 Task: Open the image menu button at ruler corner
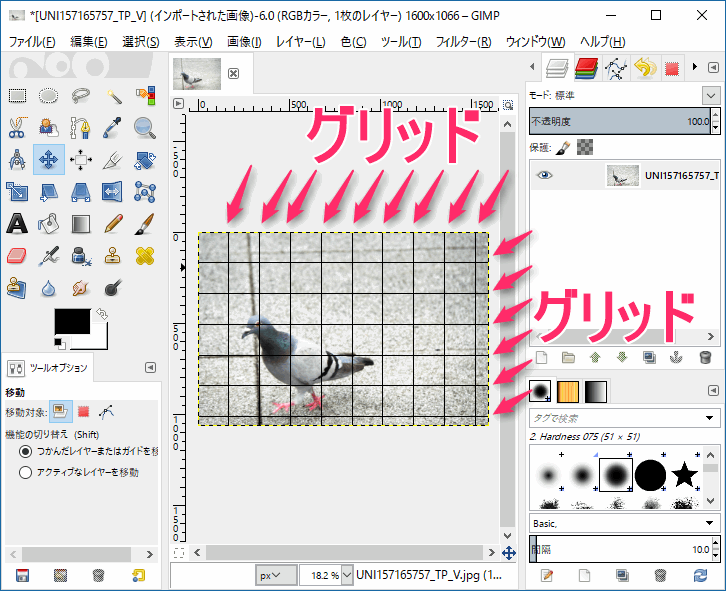(178, 104)
